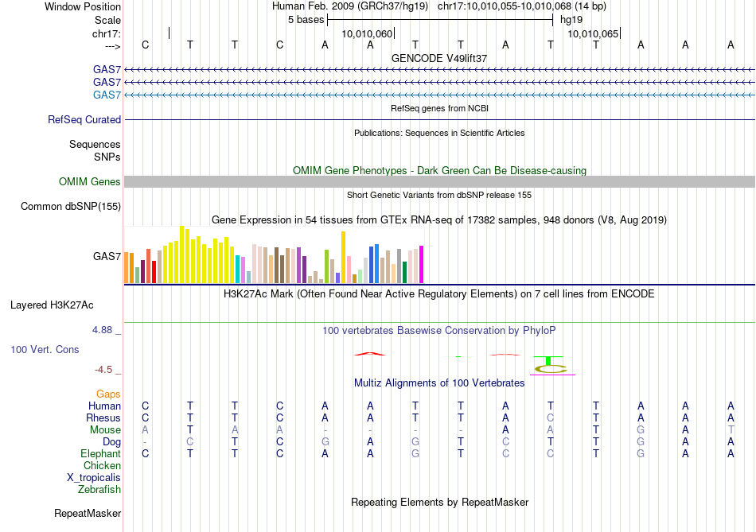Open Repeating Elements by RepeatMasker title
The width and height of the screenshot is (756, 532).
click(439, 503)
